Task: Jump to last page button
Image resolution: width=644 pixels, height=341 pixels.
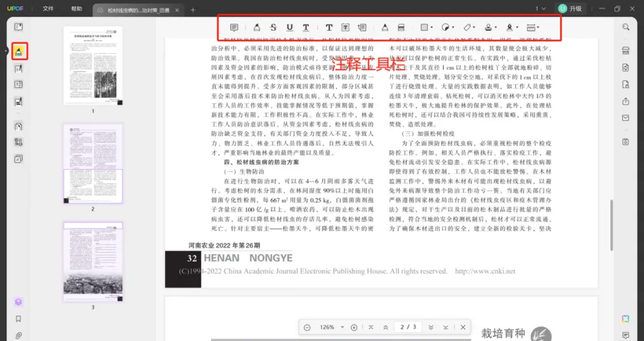Action: click(x=446, y=327)
